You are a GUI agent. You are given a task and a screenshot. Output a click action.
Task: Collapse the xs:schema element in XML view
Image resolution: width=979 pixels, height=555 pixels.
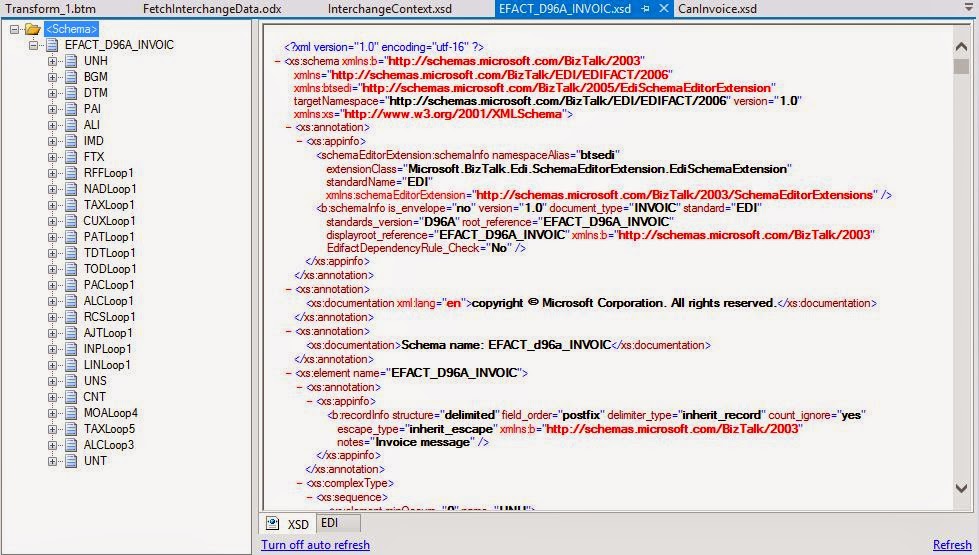tap(277, 61)
